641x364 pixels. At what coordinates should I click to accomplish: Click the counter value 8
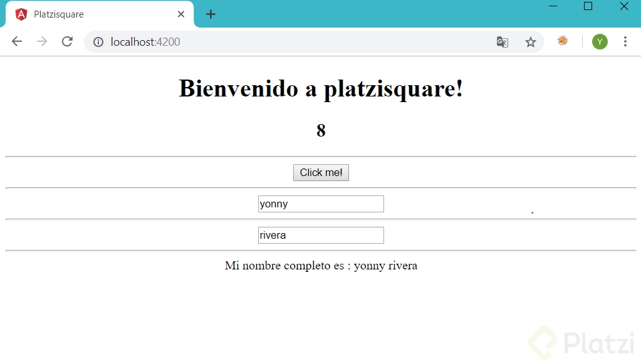click(321, 131)
